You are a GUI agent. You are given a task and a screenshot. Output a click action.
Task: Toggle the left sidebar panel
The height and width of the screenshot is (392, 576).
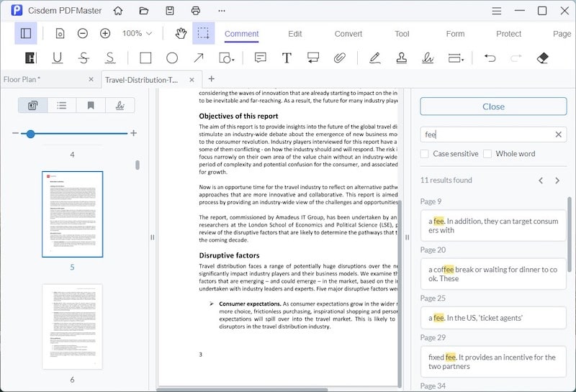click(x=26, y=33)
